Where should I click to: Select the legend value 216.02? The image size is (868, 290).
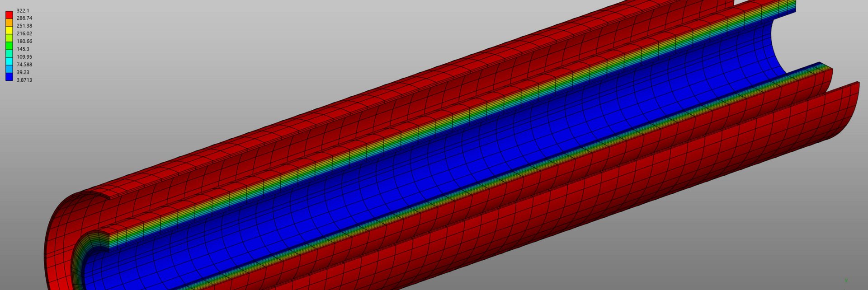click(x=24, y=33)
